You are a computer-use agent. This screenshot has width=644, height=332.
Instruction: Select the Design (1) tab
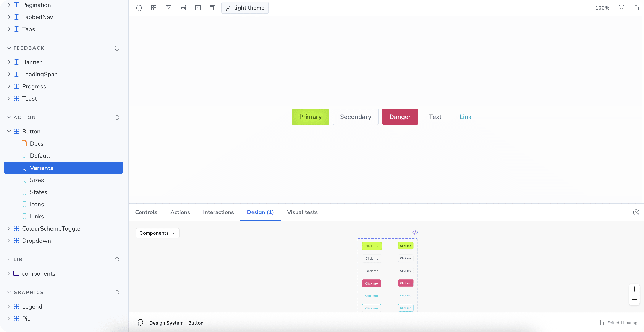(x=260, y=212)
